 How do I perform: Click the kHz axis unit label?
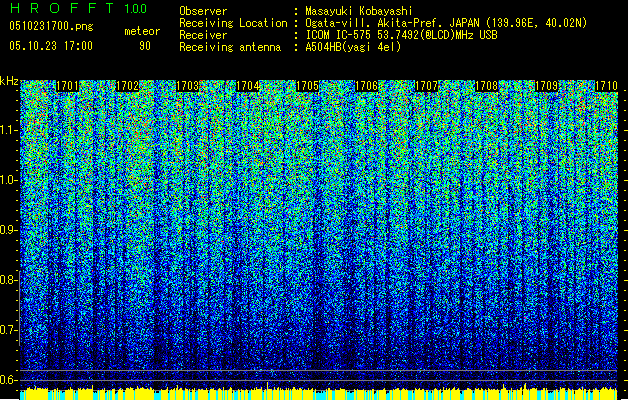click(x=9, y=81)
